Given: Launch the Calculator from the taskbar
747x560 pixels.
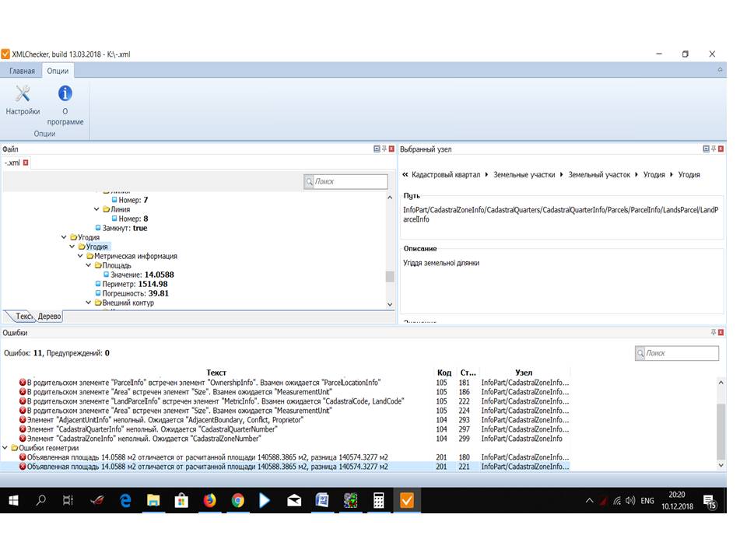Looking at the screenshot, I should (378, 501).
